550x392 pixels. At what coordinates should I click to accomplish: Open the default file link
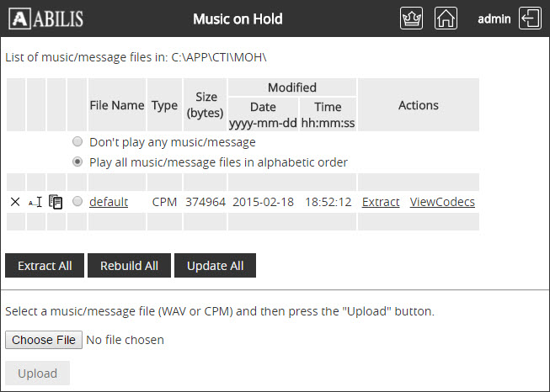(109, 202)
